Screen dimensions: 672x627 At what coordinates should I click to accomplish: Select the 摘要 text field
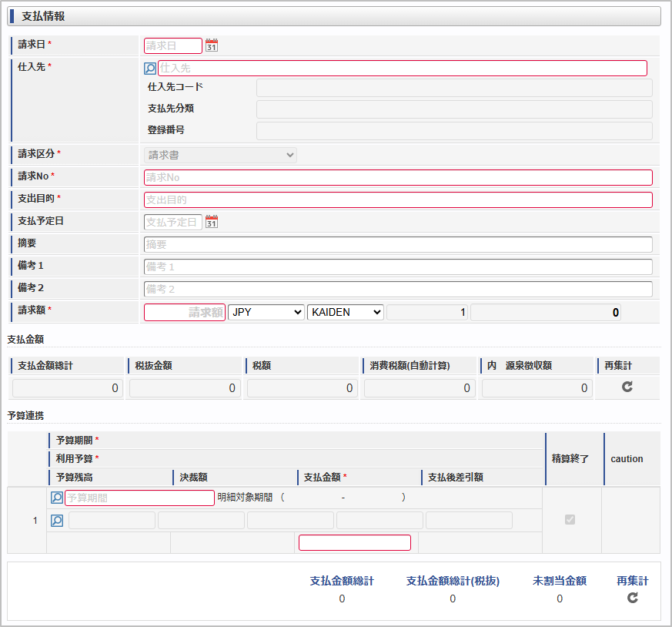click(x=397, y=245)
